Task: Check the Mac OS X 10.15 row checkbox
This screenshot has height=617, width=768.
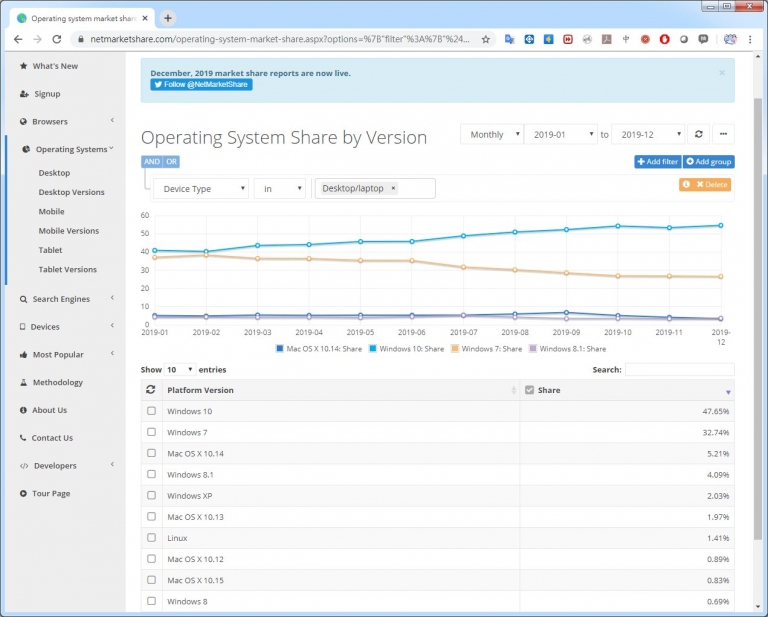Action: pos(151,580)
